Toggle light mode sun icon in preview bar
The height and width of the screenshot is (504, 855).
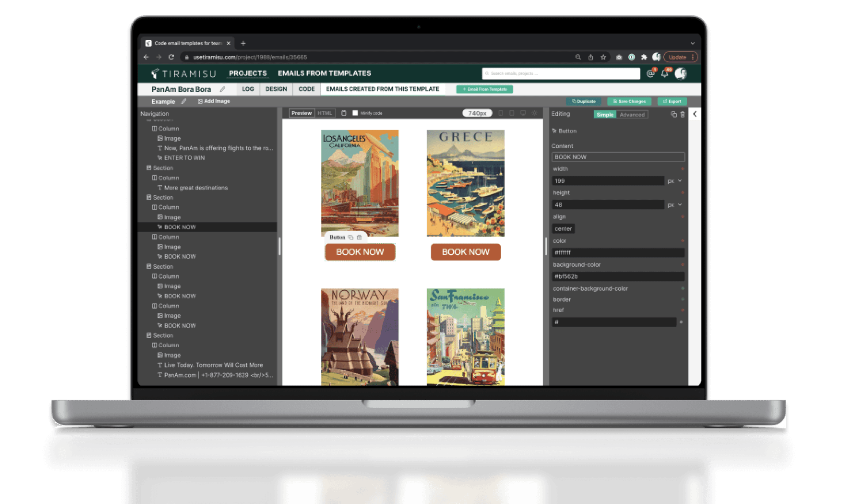535,113
